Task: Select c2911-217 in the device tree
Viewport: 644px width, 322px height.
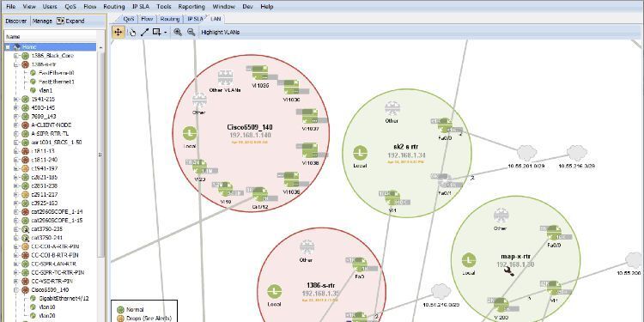Action: point(45,195)
